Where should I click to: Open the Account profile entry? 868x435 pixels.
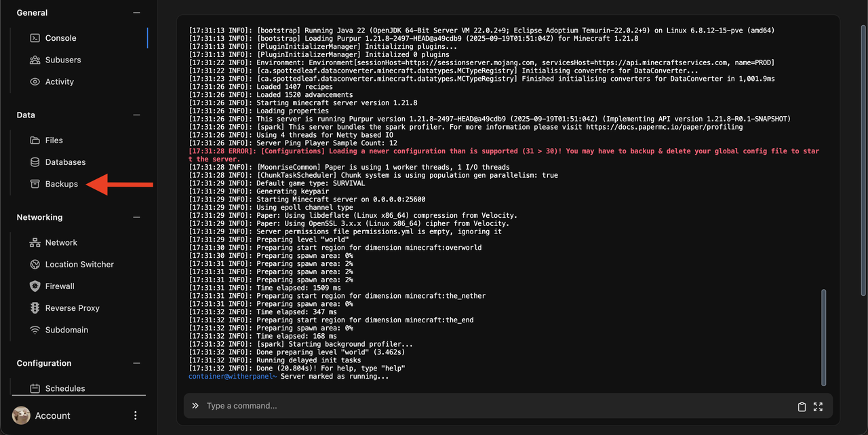click(41, 415)
